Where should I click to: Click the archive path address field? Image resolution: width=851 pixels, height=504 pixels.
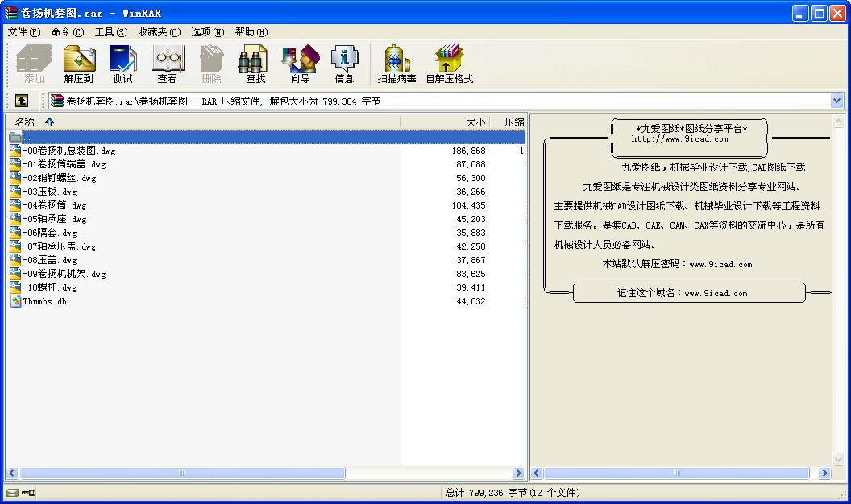click(x=445, y=101)
